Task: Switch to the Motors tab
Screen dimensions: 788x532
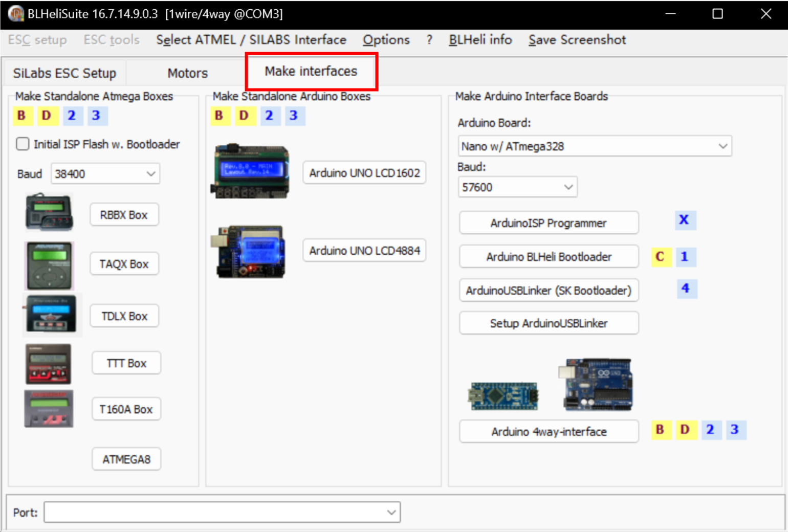Action: point(188,73)
